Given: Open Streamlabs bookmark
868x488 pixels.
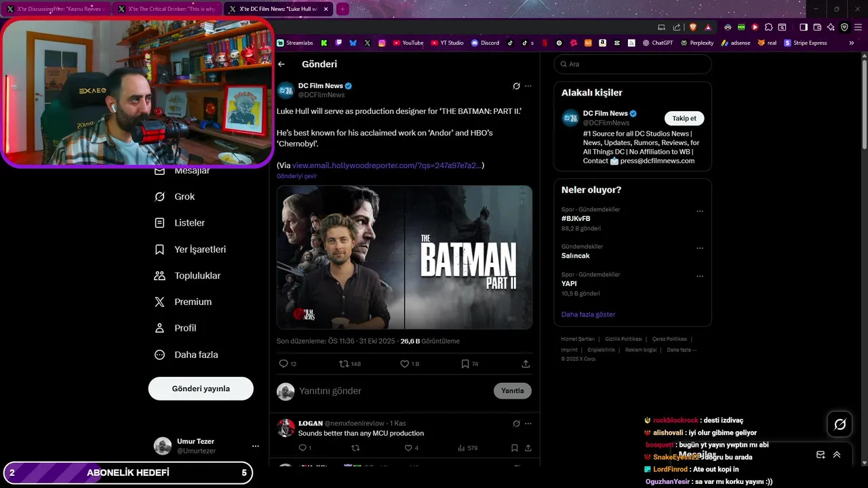Looking at the screenshot, I should click(295, 43).
